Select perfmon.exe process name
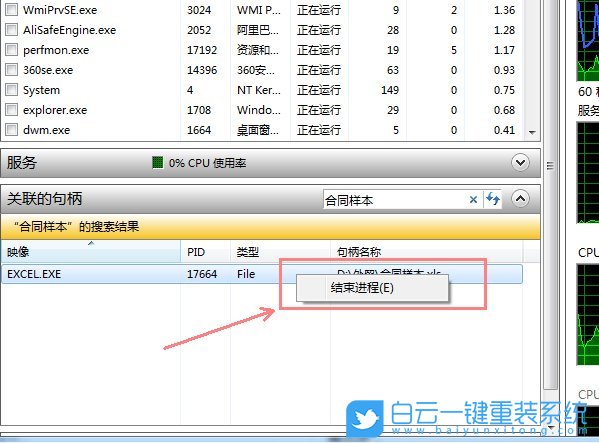The image size is (599, 443). (x=56, y=50)
